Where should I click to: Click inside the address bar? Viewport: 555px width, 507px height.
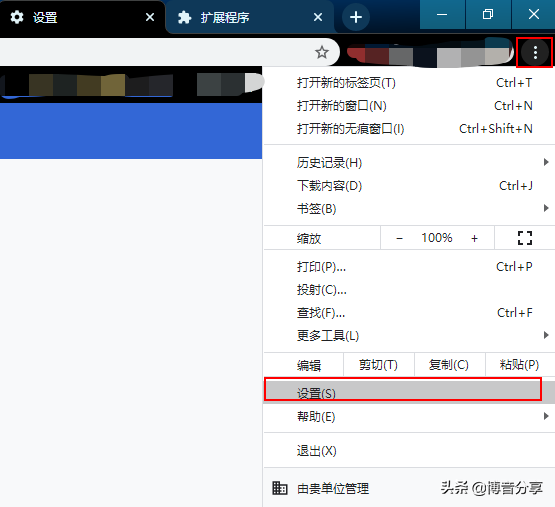(x=156, y=52)
